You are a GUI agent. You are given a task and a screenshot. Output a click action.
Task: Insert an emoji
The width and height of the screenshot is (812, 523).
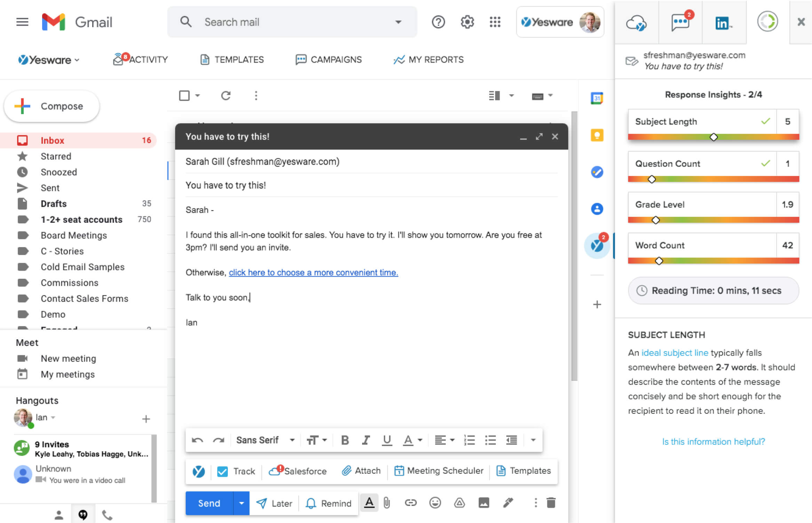pos(435,503)
